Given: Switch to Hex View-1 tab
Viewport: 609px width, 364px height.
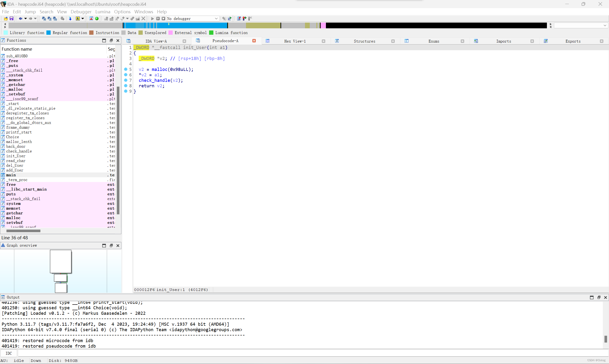Looking at the screenshot, I should pos(295,41).
